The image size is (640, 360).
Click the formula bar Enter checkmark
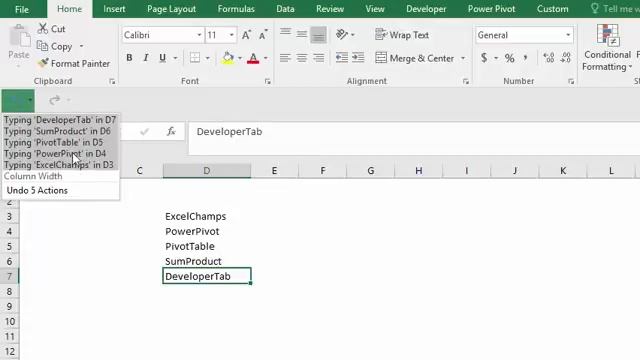(x=144, y=131)
